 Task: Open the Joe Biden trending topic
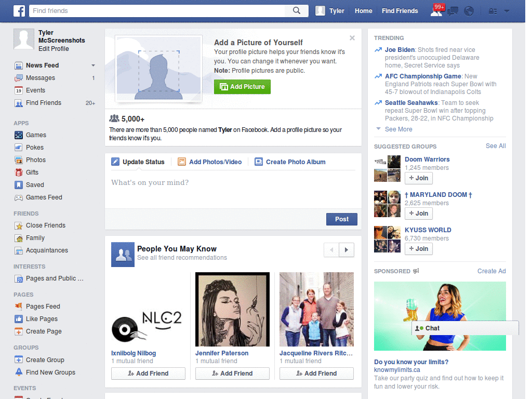click(x=400, y=50)
